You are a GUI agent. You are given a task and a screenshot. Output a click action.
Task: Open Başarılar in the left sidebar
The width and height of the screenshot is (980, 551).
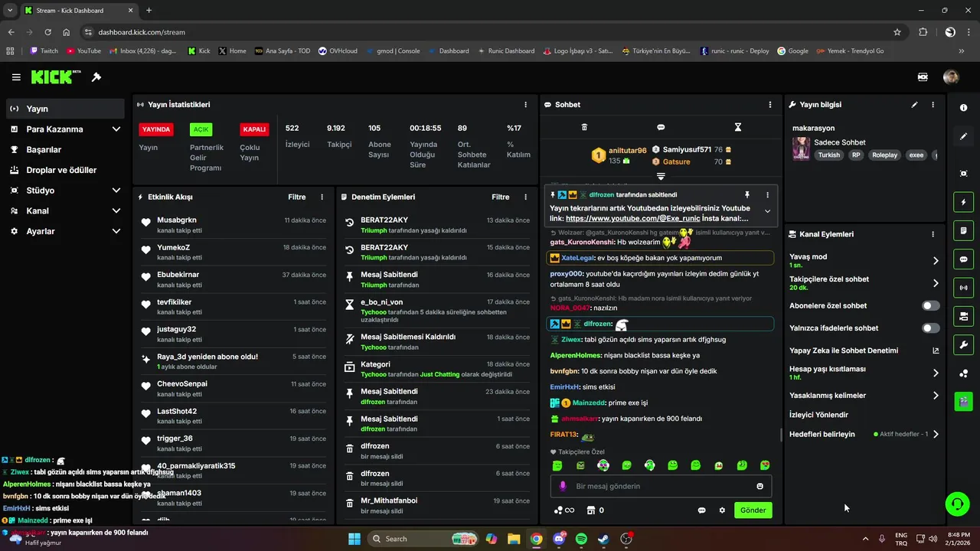(64, 150)
